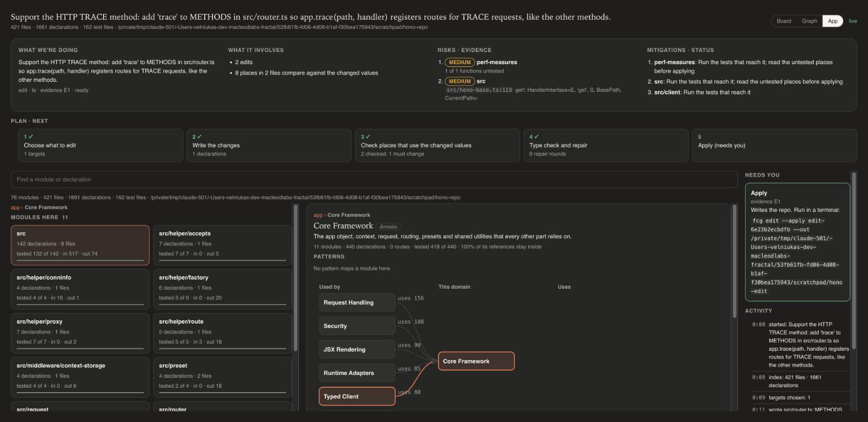Open the src/helper/proxy module card
868x422 pixels.
point(80,333)
